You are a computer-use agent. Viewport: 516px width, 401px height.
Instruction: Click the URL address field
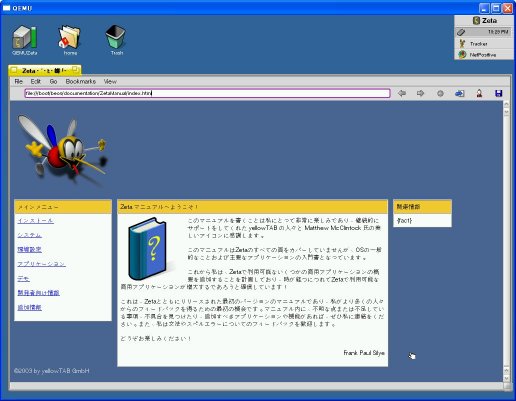207,93
